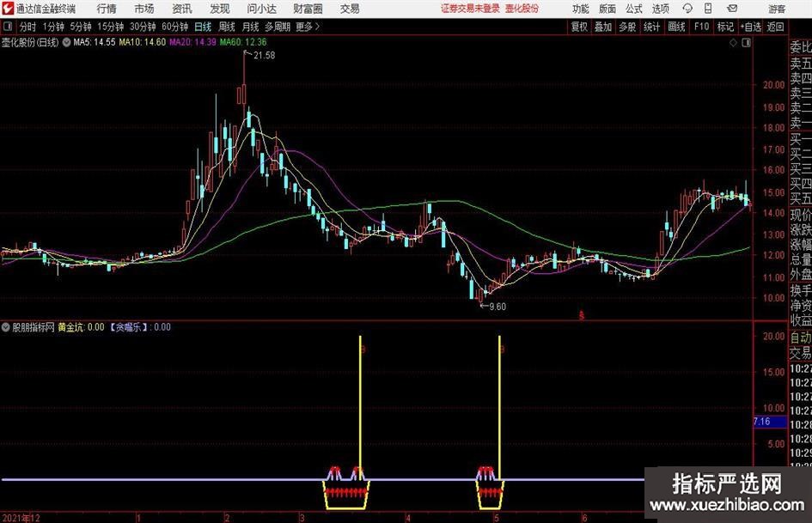Open the customer service headset icon
This screenshot has height=523, width=812.
point(687,9)
